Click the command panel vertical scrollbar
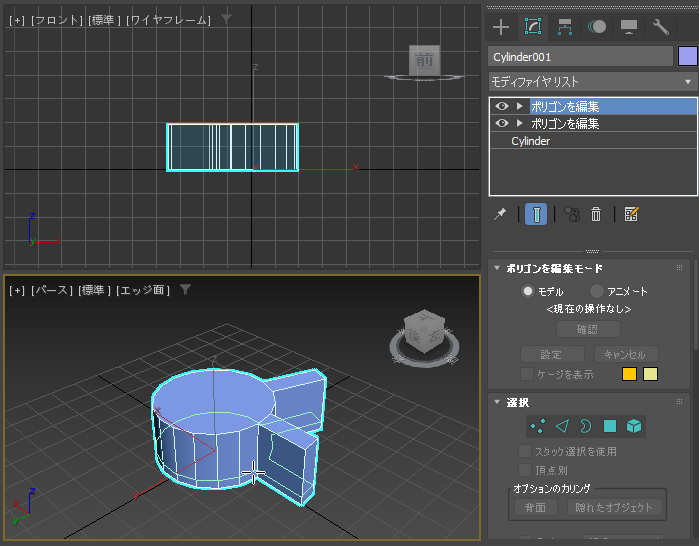 click(x=696, y=305)
